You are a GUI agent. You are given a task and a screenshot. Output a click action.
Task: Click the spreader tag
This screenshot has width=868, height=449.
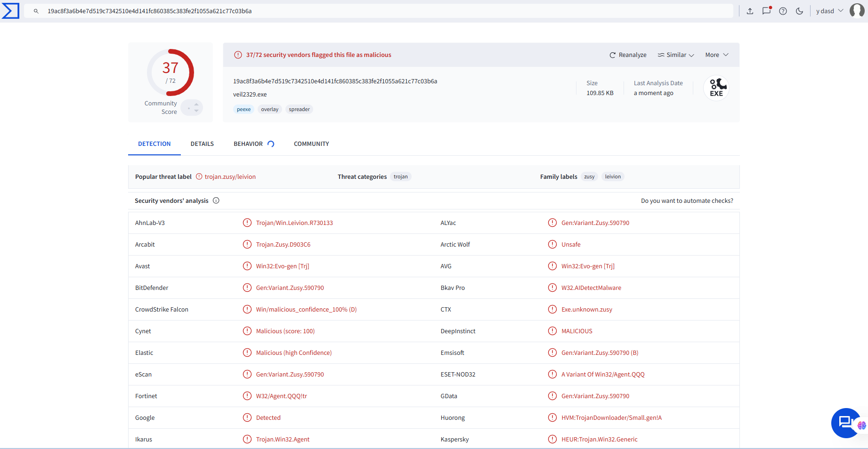(299, 109)
